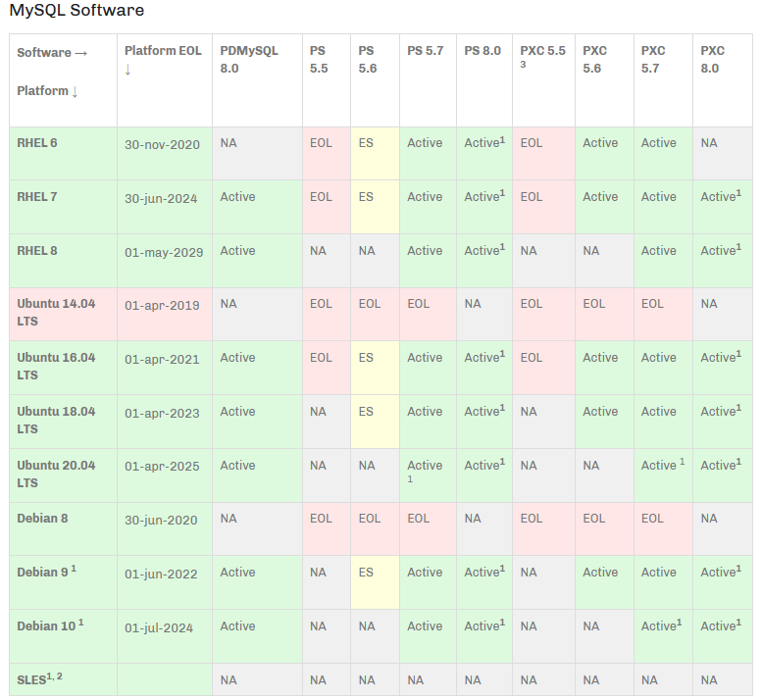Click the PS 5.7 column header

pos(428,80)
